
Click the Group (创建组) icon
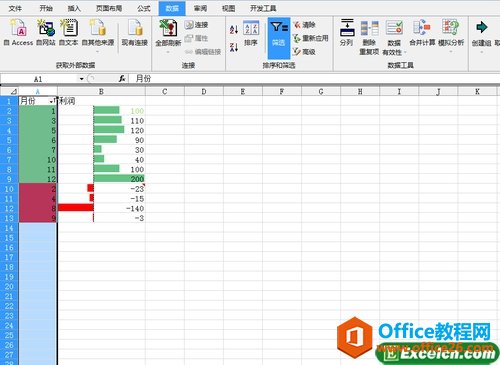coord(481,35)
